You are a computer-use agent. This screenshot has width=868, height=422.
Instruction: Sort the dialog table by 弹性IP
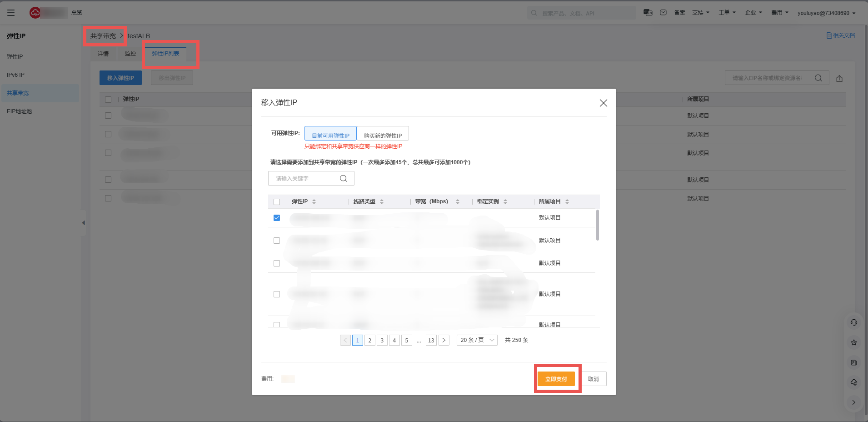pos(314,201)
